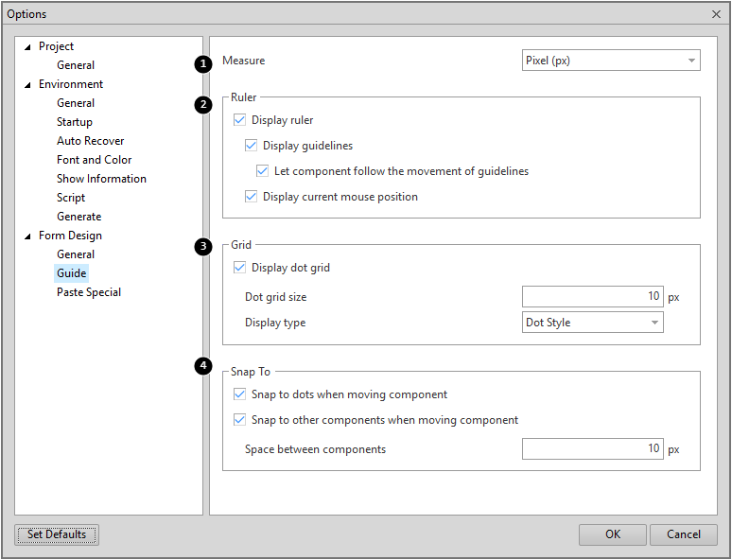732x560 pixels.
Task: Uncheck the Display ruler checkbox
Action: (x=238, y=120)
